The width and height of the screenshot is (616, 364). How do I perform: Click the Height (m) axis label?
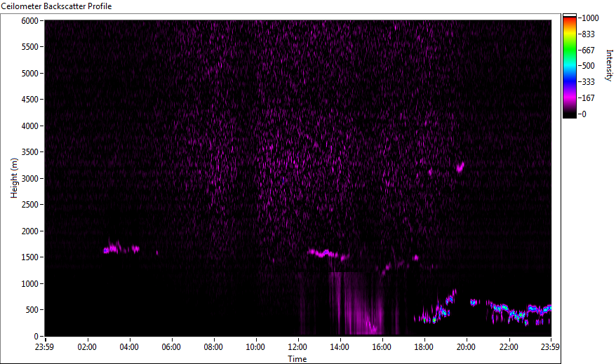point(14,178)
